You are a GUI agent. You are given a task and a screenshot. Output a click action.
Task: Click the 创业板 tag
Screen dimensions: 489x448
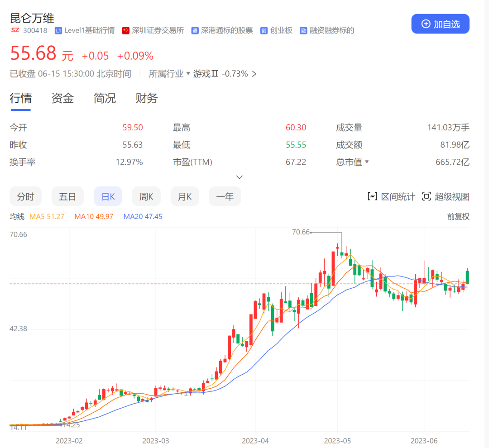[281, 31]
